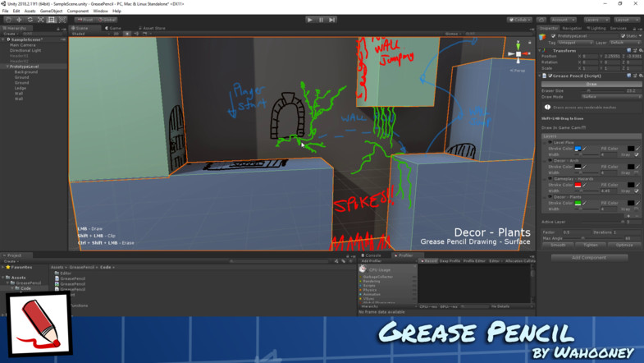
Task: Open the Component menu
Action: 78,11
